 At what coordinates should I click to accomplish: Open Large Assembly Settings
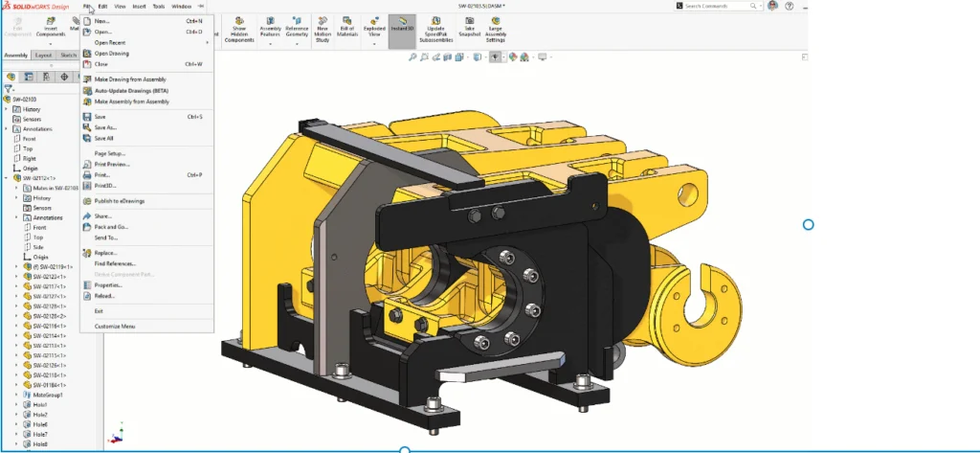[496, 21]
